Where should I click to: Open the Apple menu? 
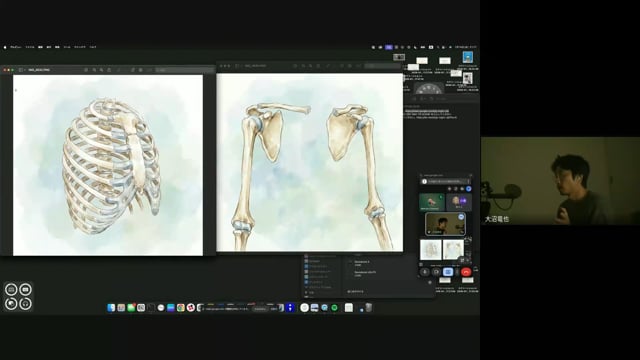click(x=5, y=47)
